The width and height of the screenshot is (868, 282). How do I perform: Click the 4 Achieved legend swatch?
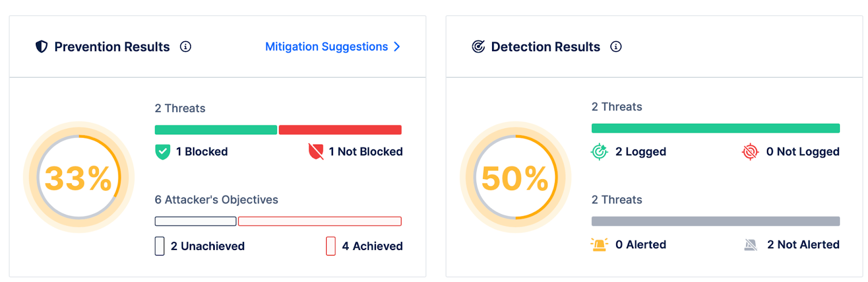[331, 246]
